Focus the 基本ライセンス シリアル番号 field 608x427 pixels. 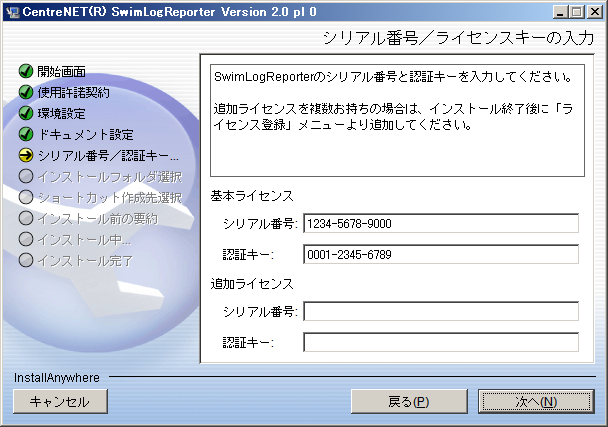click(x=441, y=223)
